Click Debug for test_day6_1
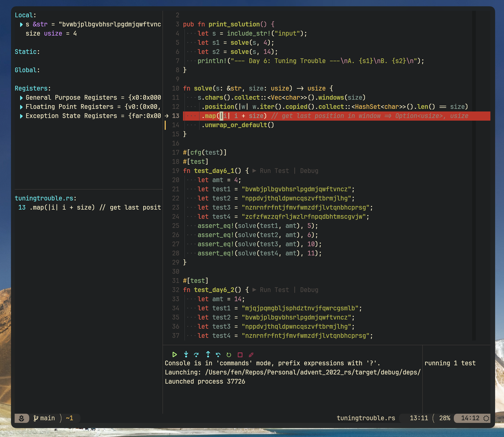This screenshot has width=504, height=437. click(x=309, y=171)
